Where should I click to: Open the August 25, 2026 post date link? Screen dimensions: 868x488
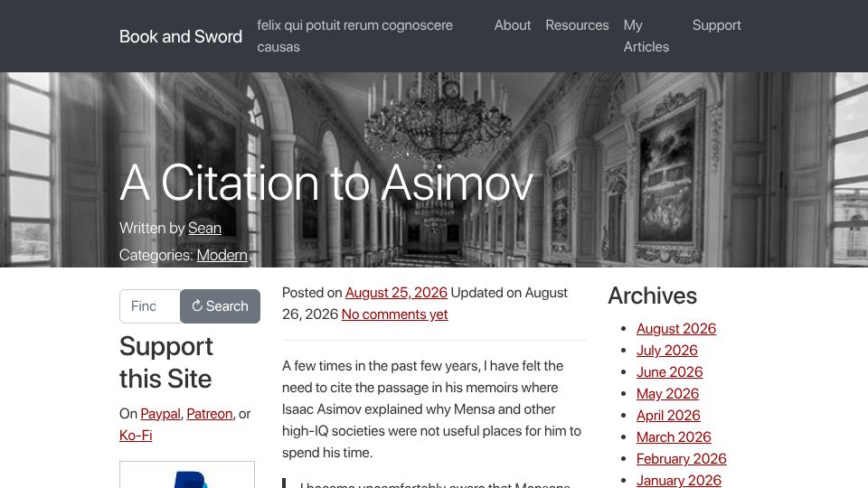point(396,293)
